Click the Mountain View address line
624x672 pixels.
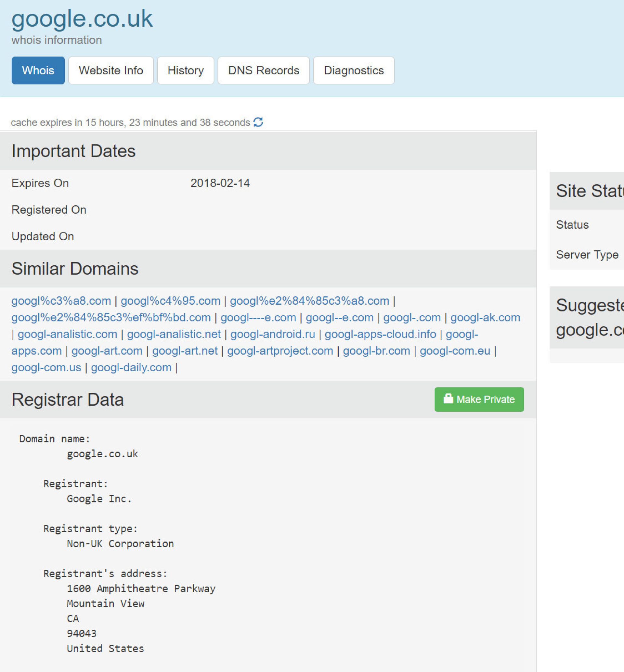pos(105,603)
